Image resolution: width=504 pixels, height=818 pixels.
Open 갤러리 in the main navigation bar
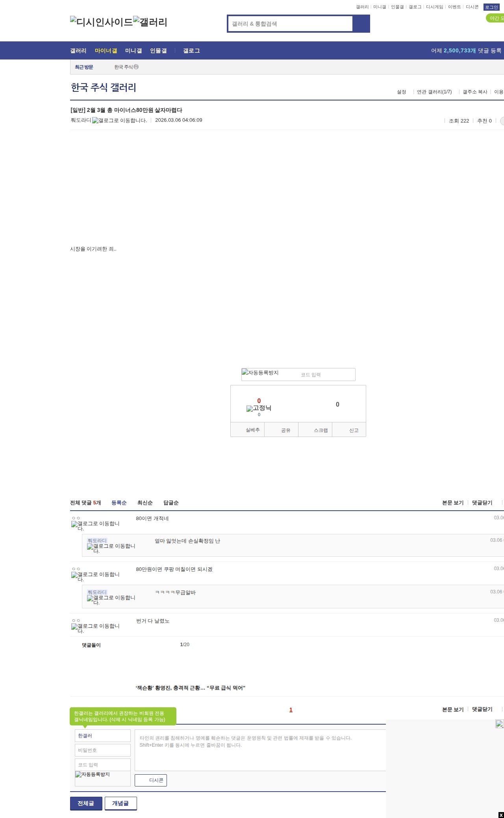[x=78, y=50]
